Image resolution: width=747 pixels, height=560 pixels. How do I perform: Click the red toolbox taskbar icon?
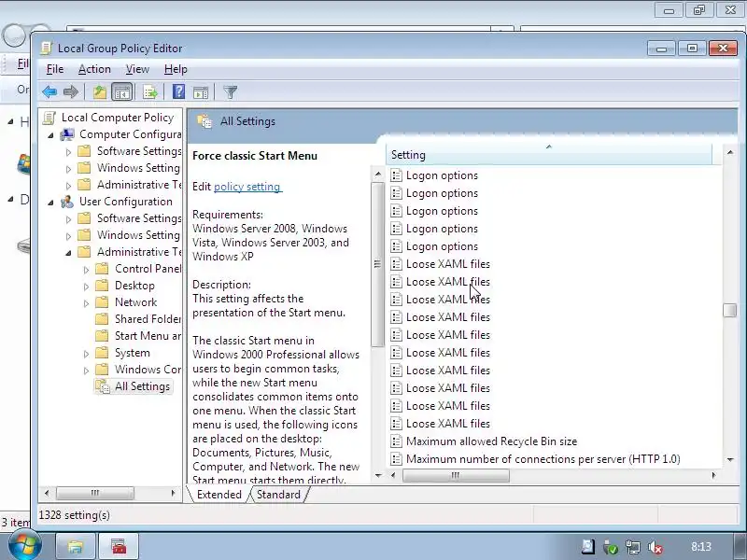click(x=119, y=546)
